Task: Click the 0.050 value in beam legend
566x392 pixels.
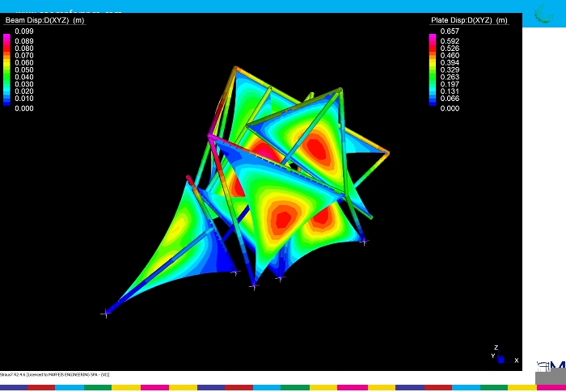Action: click(24, 70)
